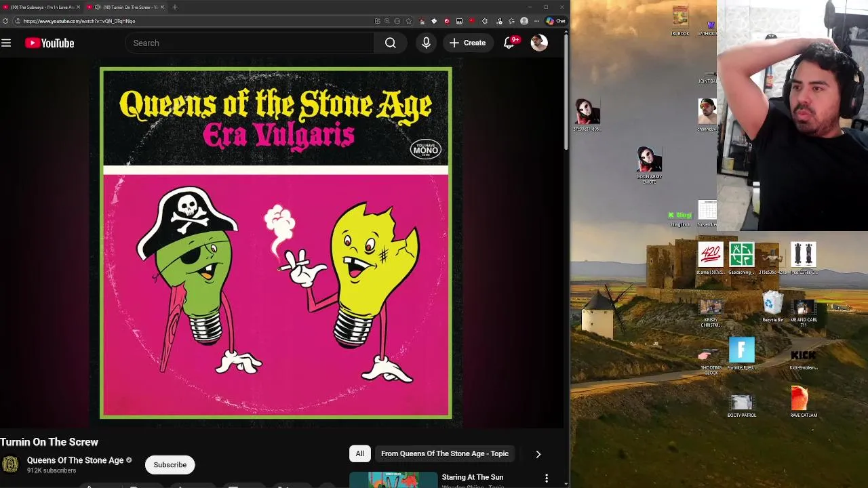The width and height of the screenshot is (868, 488).
Task: Select KRISPY CHRISTMAS video file icon
Action: pos(711,313)
